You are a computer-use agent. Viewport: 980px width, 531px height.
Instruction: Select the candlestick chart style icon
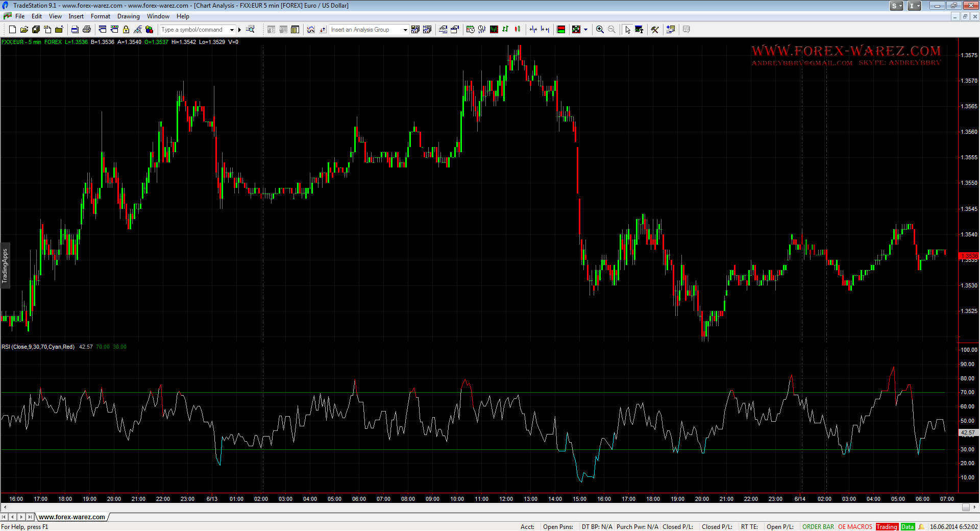[x=518, y=30]
